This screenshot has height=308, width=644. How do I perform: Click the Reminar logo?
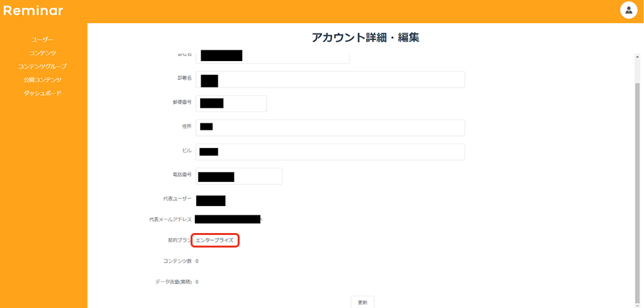click(33, 11)
